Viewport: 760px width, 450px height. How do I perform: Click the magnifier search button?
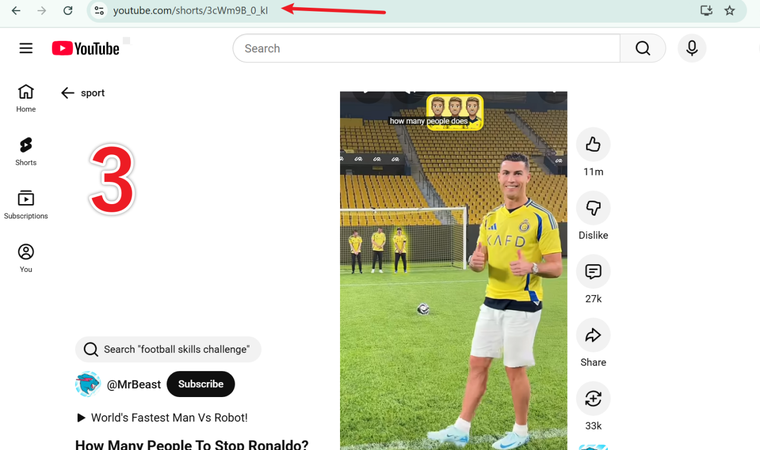[x=643, y=48]
